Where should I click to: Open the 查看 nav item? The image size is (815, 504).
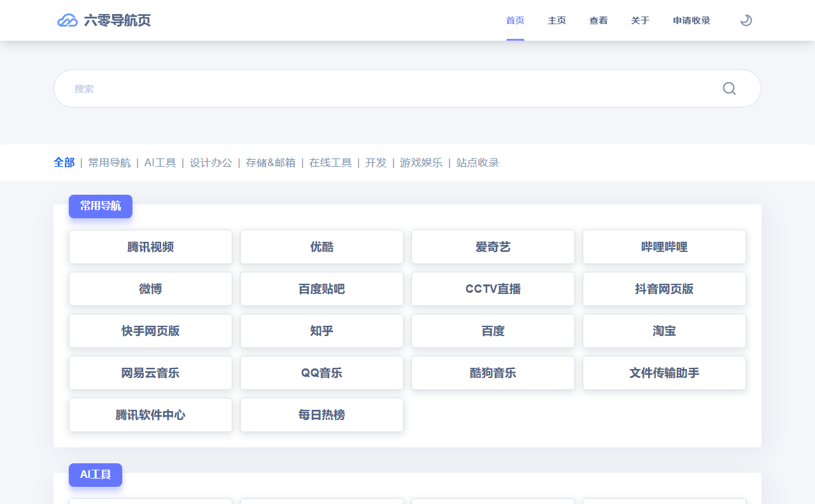pos(599,20)
